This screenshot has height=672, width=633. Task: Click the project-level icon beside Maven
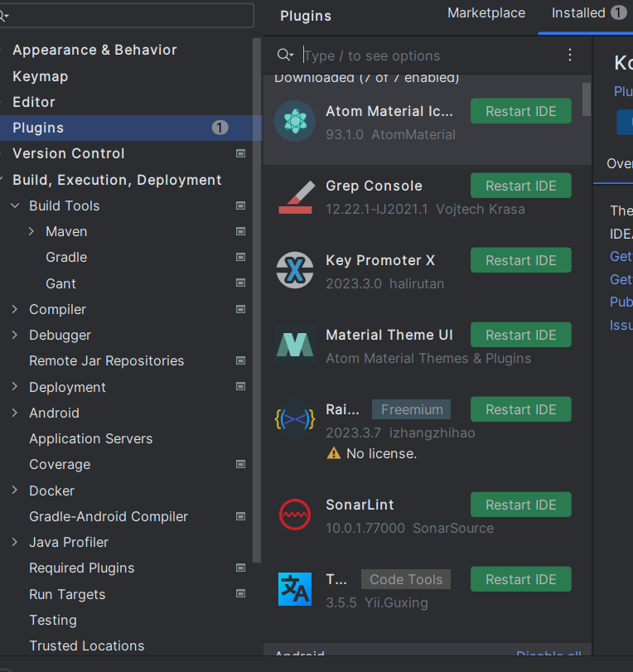(241, 231)
